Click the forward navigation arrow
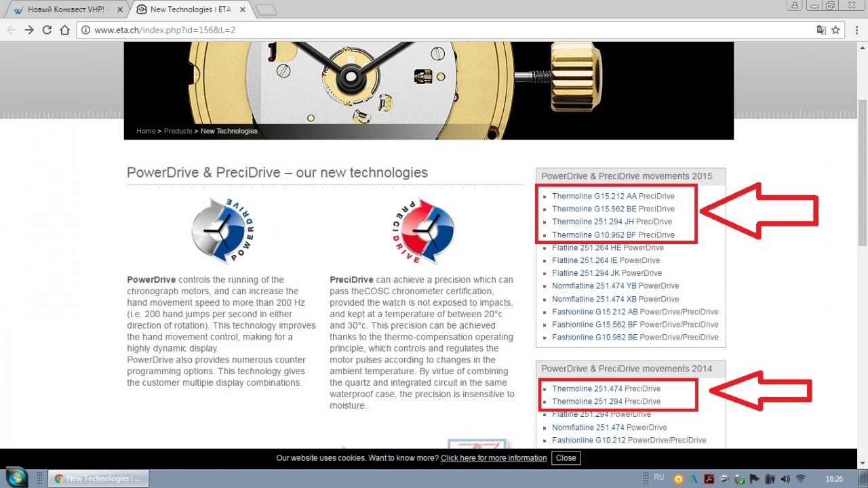The width and height of the screenshot is (868, 488). tap(29, 30)
